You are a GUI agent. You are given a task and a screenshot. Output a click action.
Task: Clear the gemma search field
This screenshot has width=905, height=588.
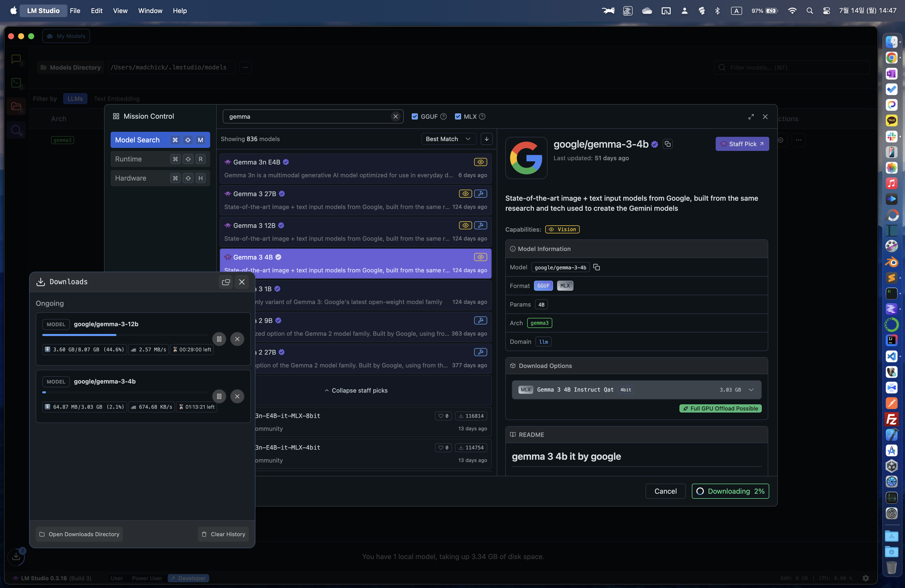395,117
